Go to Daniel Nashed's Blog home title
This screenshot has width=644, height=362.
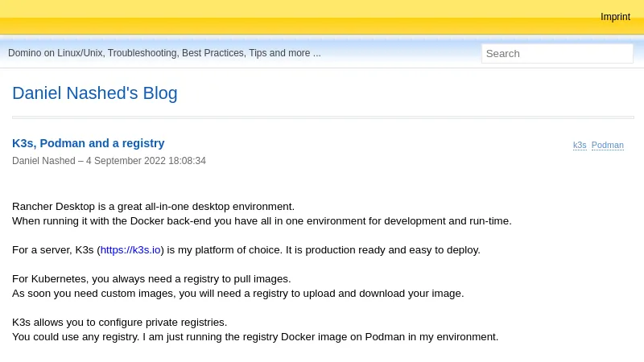click(94, 93)
